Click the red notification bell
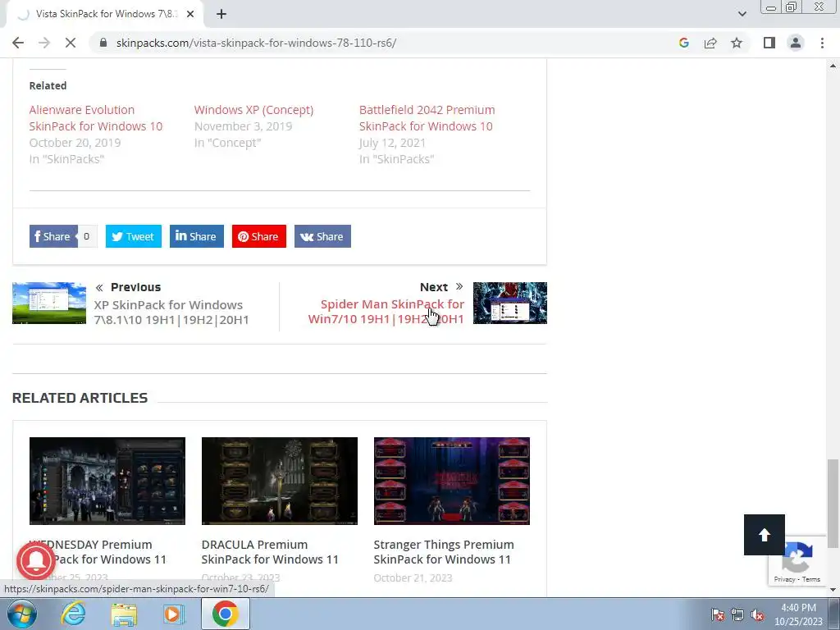Image resolution: width=840 pixels, height=630 pixels. pos(35,561)
